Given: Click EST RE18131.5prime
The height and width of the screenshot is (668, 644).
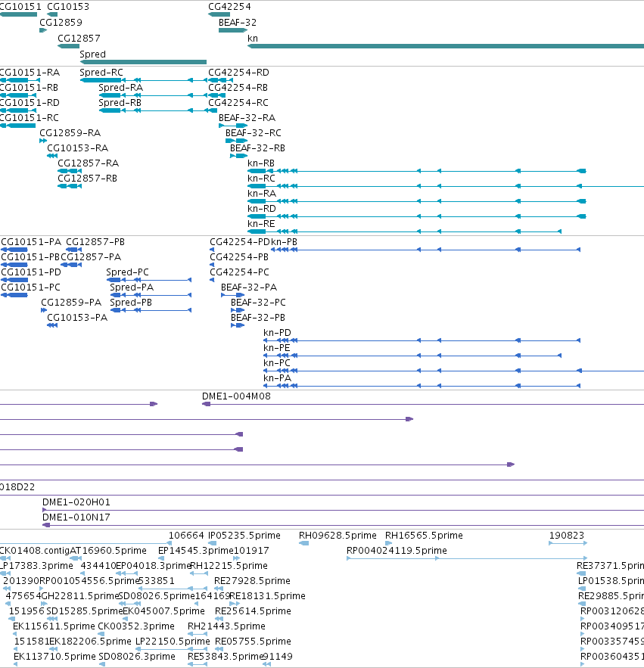Looking at the screenshot, I should (x=235, y=604).
